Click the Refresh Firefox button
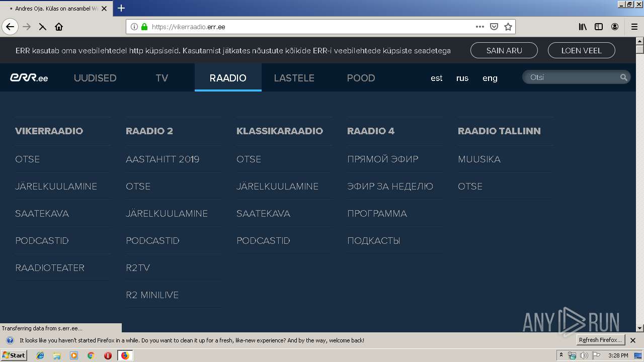 click(601, 340)
